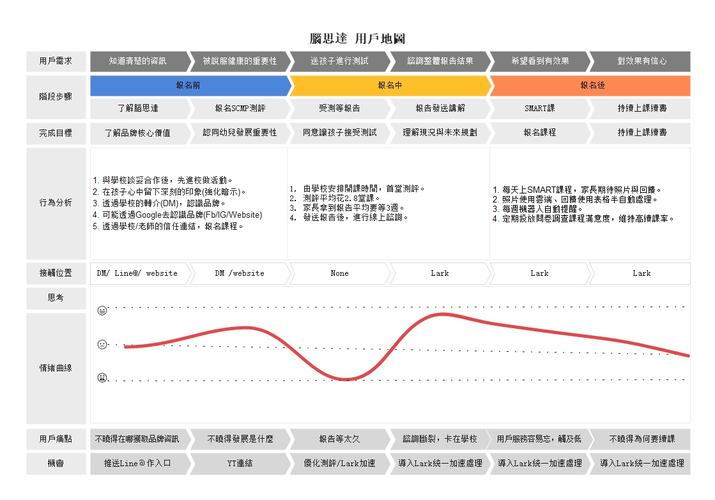715x500 pixels.
Task: Click the 被說服健康的重要性 need chevron
Action: (x=239, y=61)
